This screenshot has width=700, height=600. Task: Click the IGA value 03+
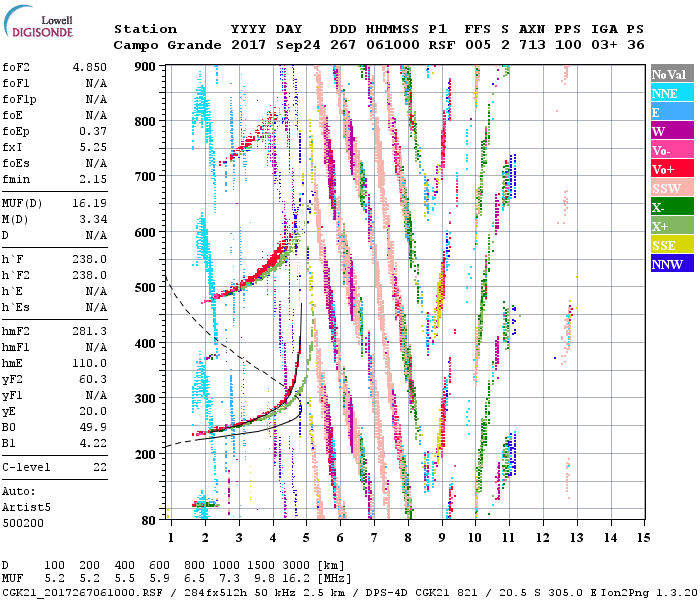[x=604, y=45]
